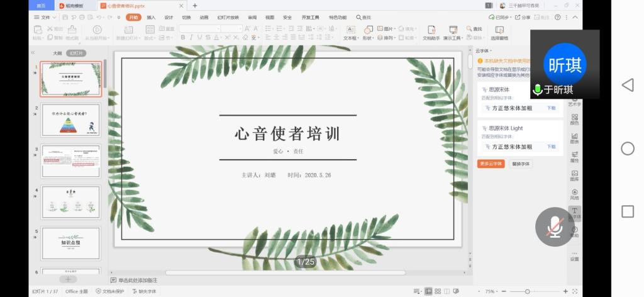This screenshot has width=644, height=297.
Task: Expand the 云字体 panel title dropdown
Action: click(x=484, y=51)
